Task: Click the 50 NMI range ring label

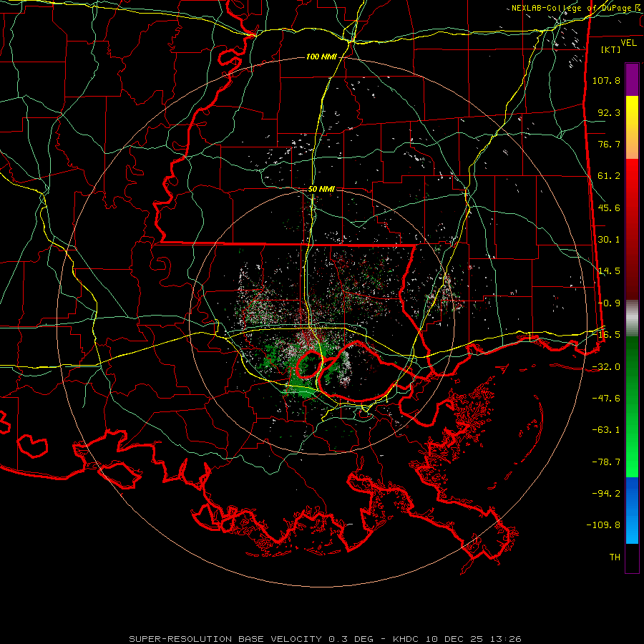Action: (x=321, y=190)
